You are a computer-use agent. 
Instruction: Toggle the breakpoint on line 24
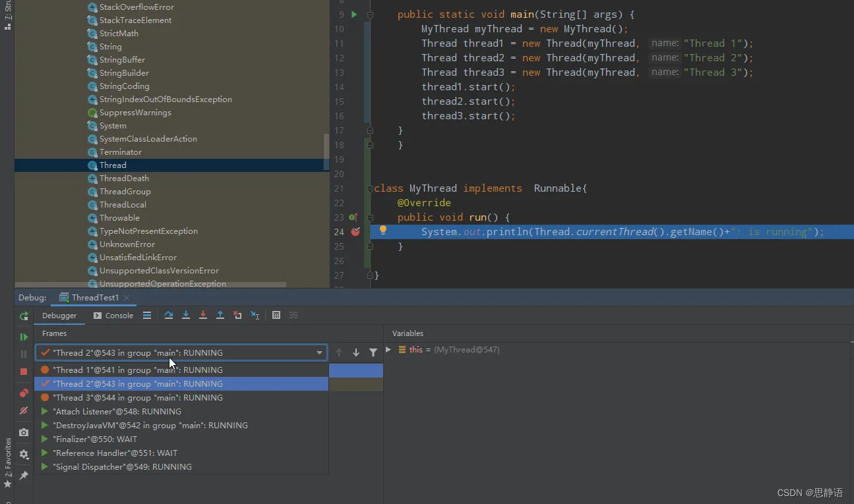355,232
